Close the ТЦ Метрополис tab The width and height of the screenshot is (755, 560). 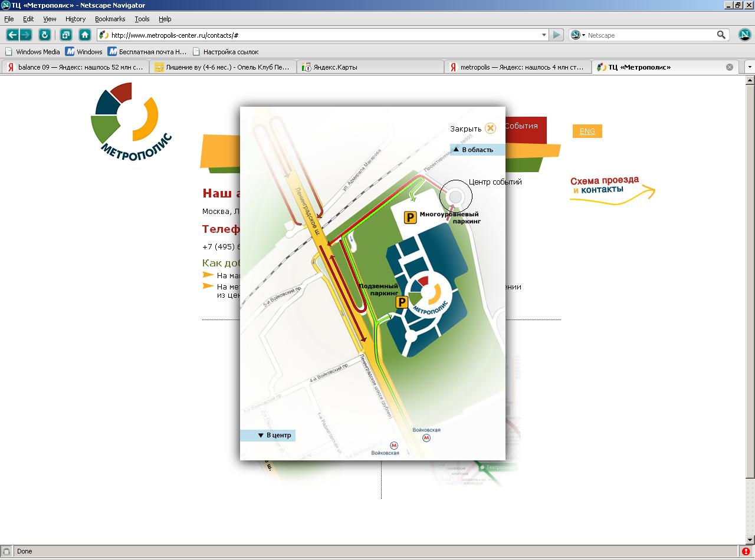click(729, 67)
